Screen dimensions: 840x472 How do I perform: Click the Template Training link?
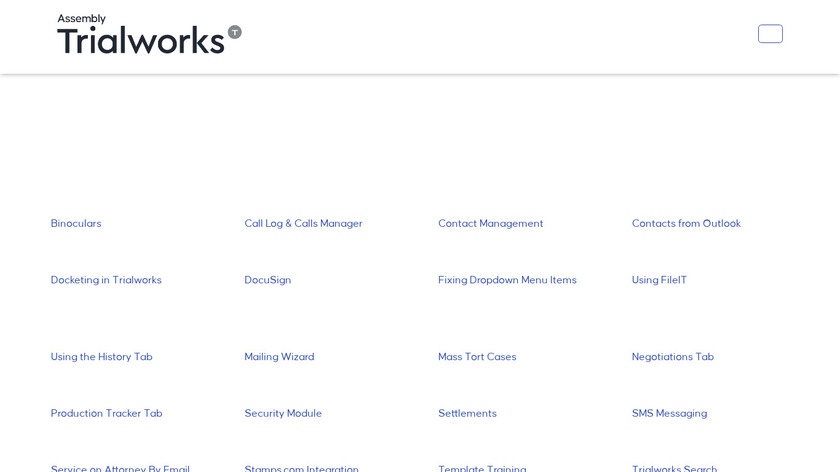pos(482,468)
